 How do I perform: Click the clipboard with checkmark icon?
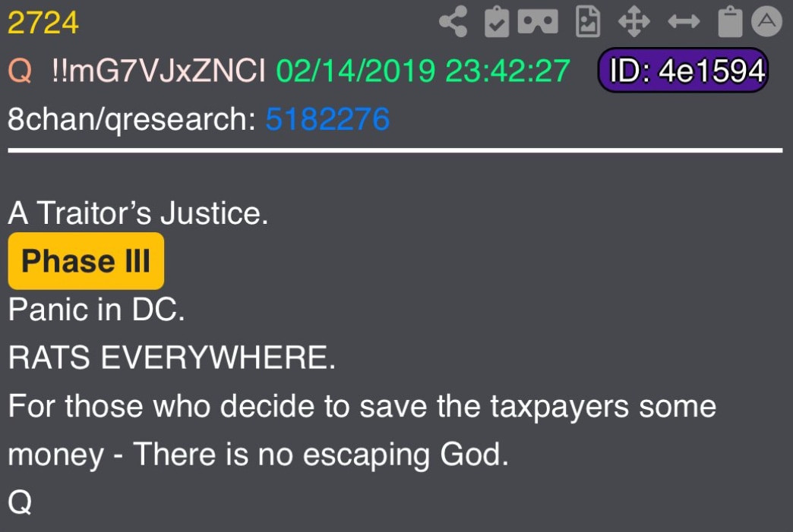pyautogui.click(x=497, y=22)
